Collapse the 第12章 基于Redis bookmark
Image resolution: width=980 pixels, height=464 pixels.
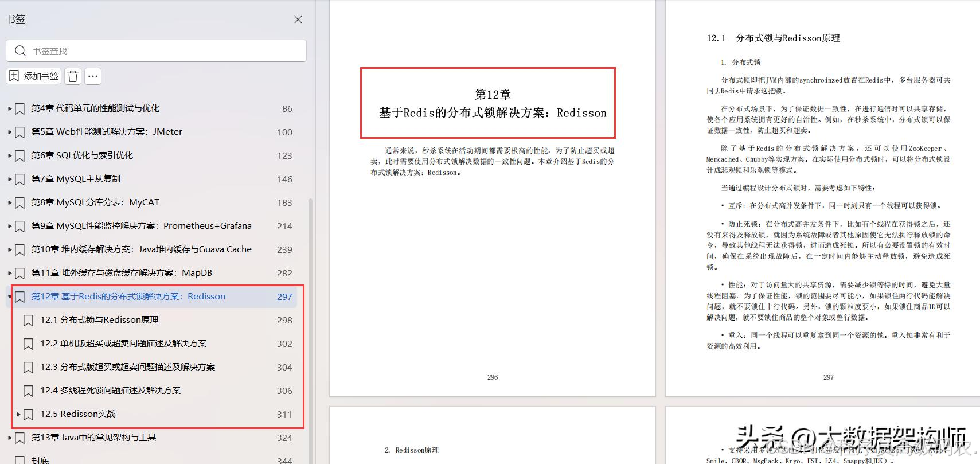[x=10, y=297]
